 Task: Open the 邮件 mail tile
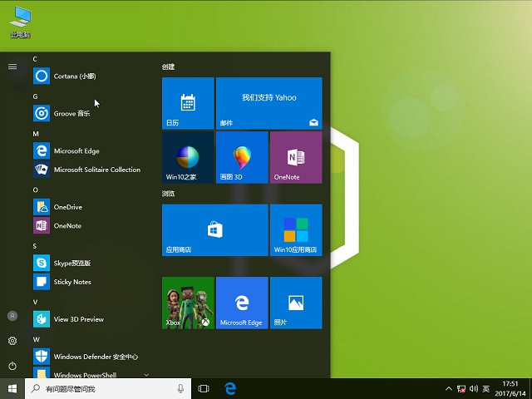pyautogui.click(x=269, y=103)
